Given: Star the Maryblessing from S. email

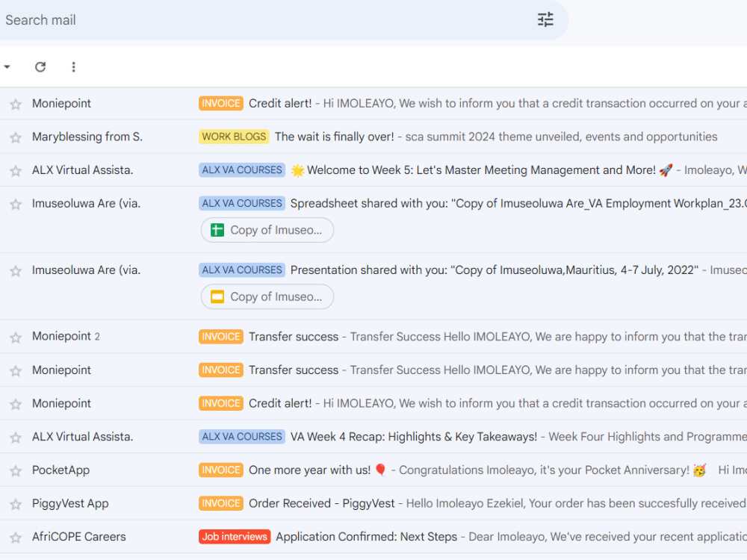Looking at the screenshot, I should tap(16, 137).
